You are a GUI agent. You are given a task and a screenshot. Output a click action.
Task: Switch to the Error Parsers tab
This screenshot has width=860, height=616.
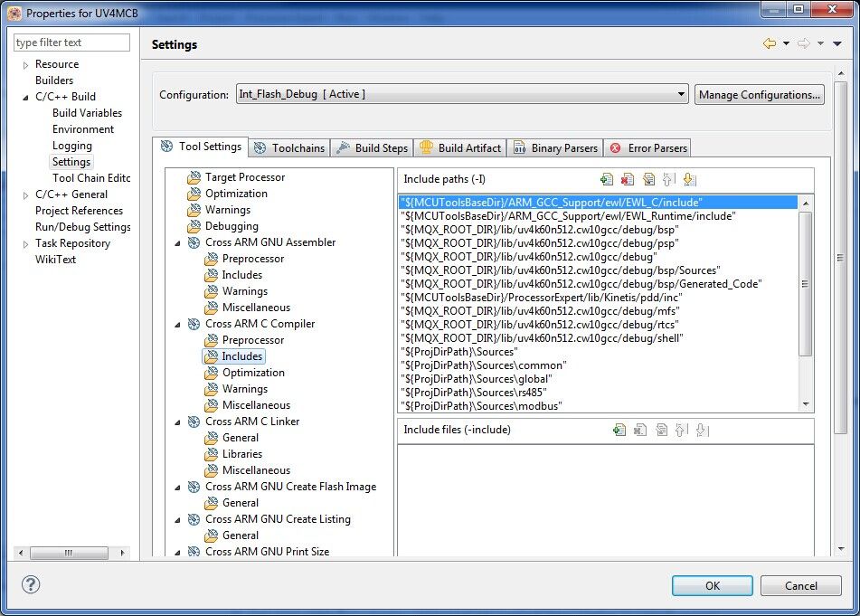pyautogui.click(x=647, y=148)
